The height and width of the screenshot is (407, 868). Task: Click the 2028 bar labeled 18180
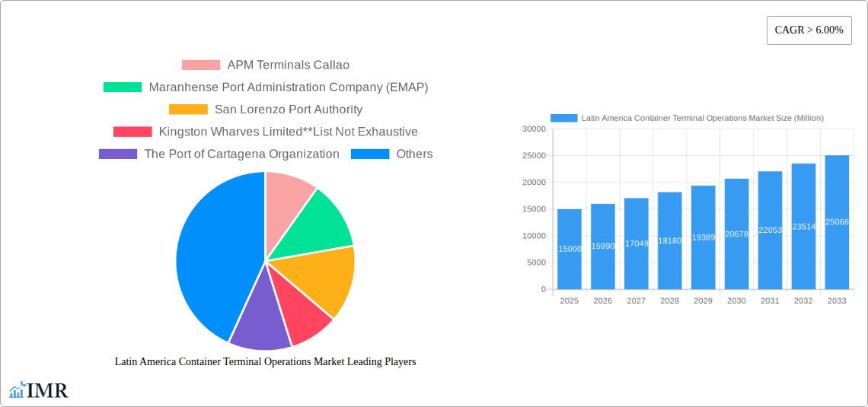[x=670, y=240]
